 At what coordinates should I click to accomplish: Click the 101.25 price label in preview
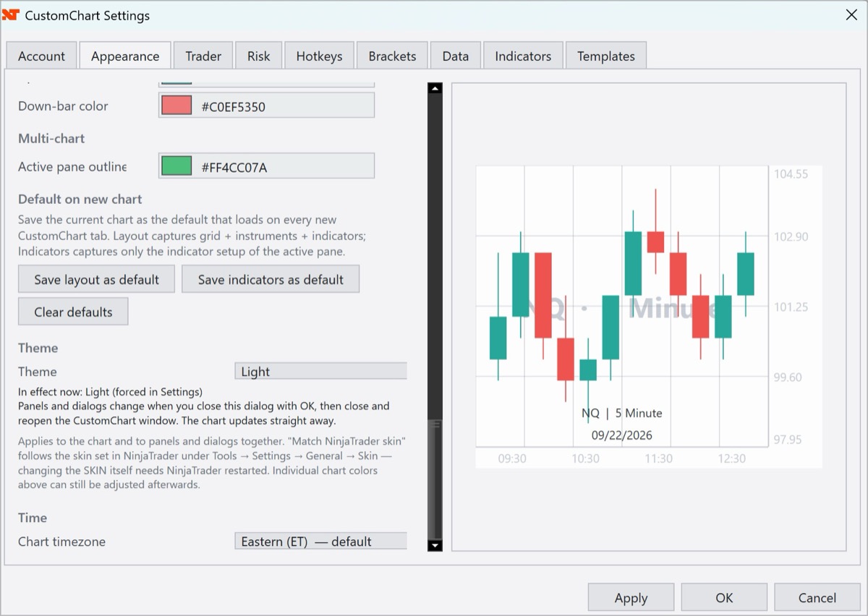tap(791, 307)
